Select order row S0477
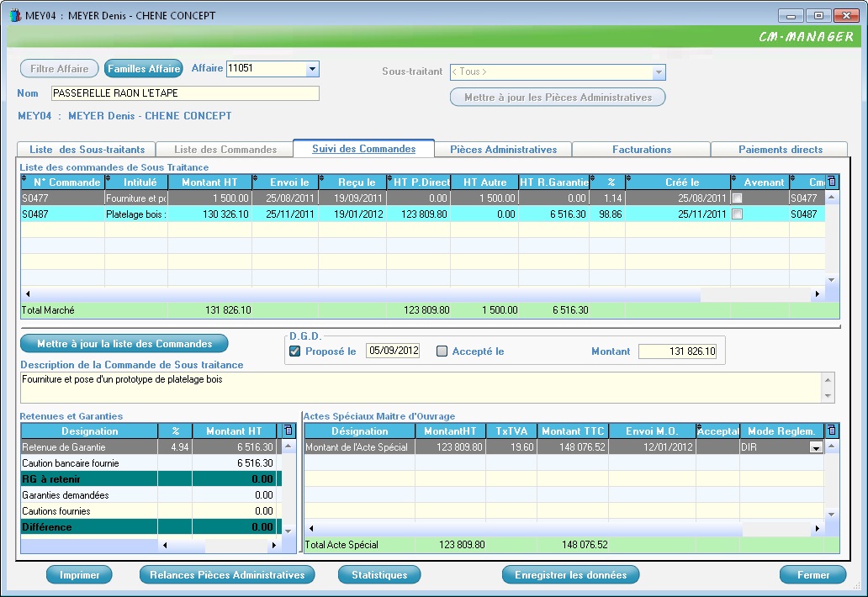The height and width of the screenshot is (597, 868). [423, 198]
